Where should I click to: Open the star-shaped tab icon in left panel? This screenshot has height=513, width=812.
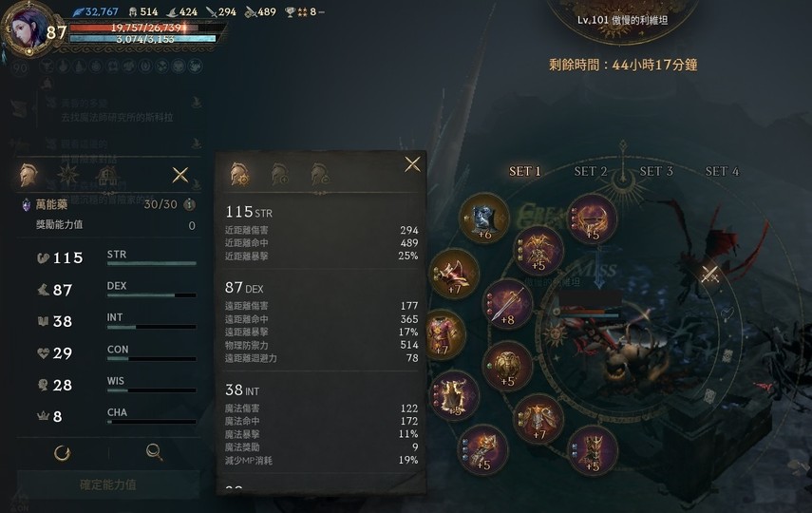(x=67, y=175)
